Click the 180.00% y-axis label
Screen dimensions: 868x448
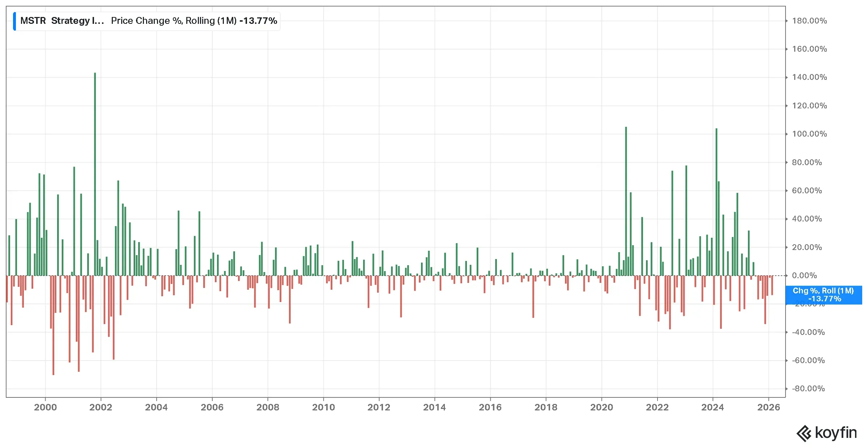809,21
